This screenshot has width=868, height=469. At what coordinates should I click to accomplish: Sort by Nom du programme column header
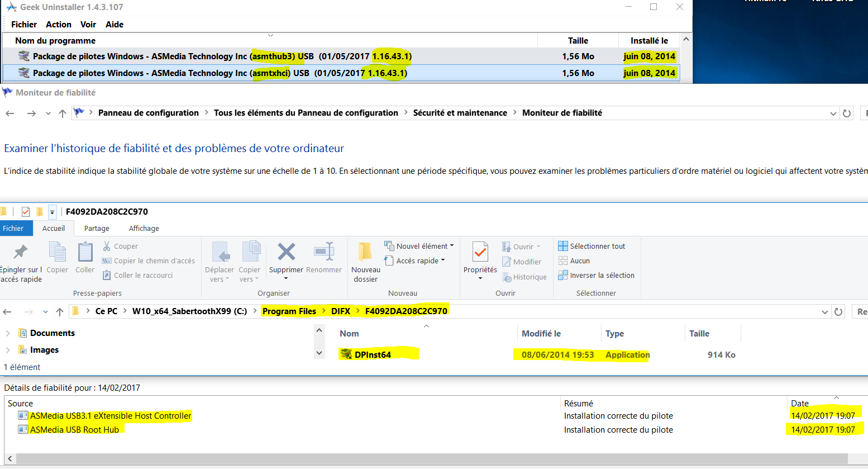click(55, 40)
